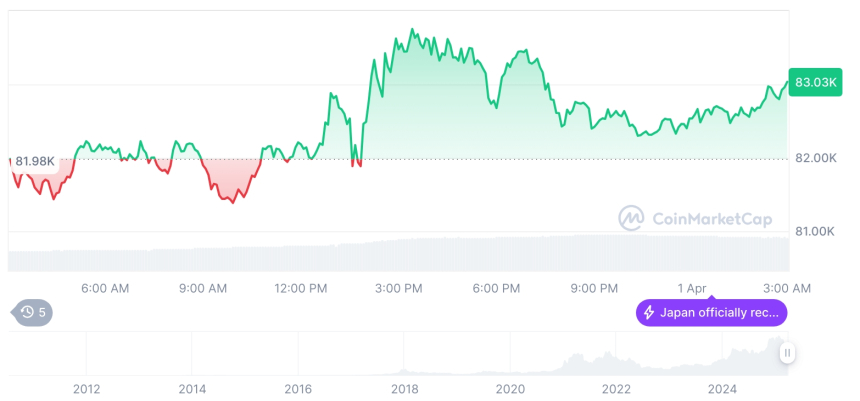Click the 9:00 AM time label on x-axis

coord(203,288)
